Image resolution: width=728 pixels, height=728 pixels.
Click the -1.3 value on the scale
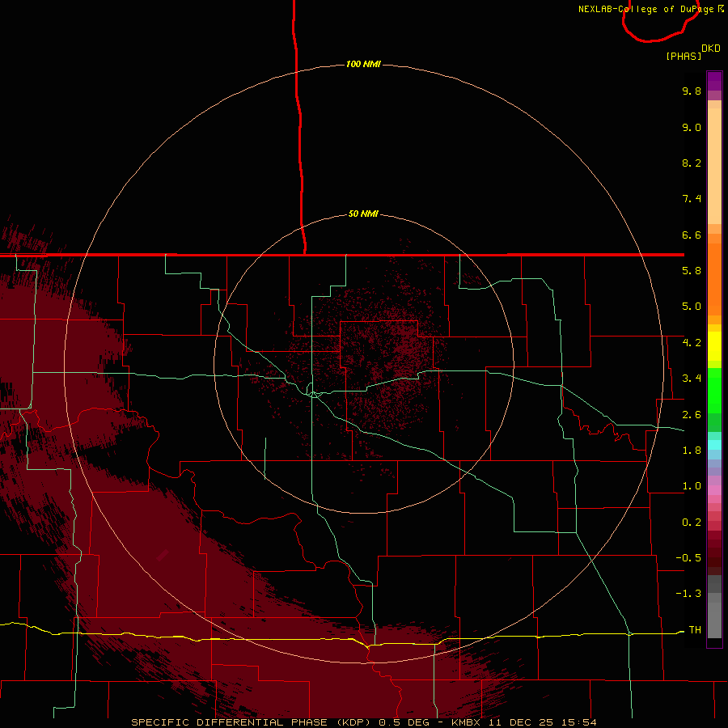coord(688,594)
